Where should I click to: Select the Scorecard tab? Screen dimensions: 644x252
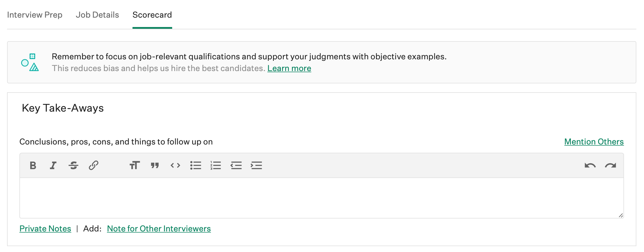point(152,15)
